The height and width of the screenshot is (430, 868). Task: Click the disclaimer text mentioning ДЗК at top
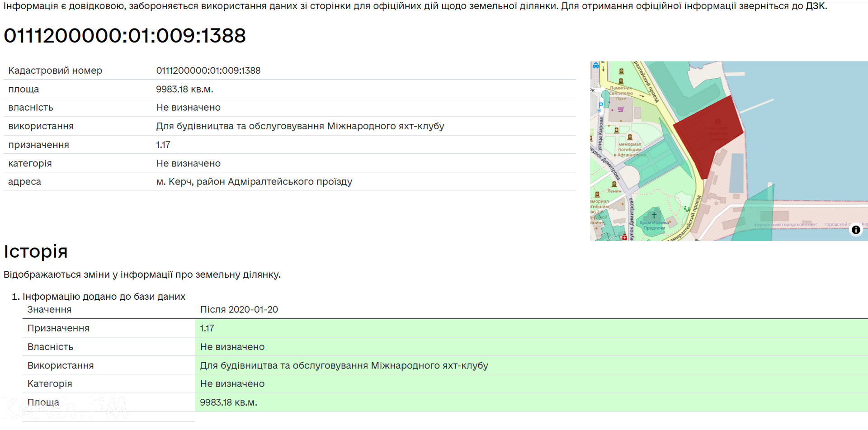click(415, 6)
